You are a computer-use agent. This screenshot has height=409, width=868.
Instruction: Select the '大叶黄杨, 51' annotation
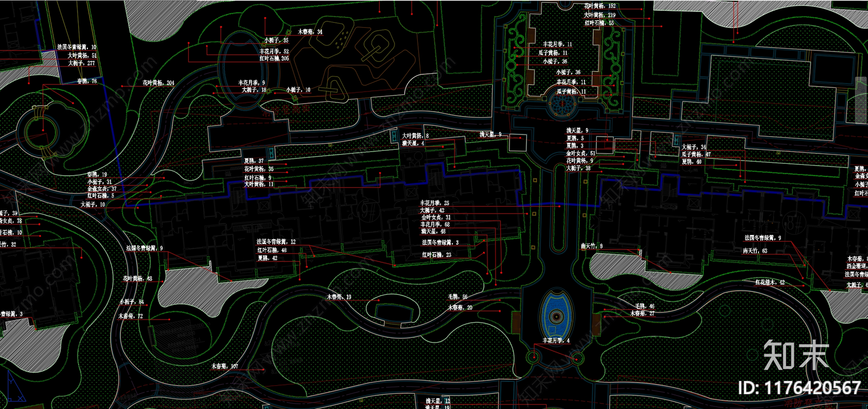click(x=82, y=55)
